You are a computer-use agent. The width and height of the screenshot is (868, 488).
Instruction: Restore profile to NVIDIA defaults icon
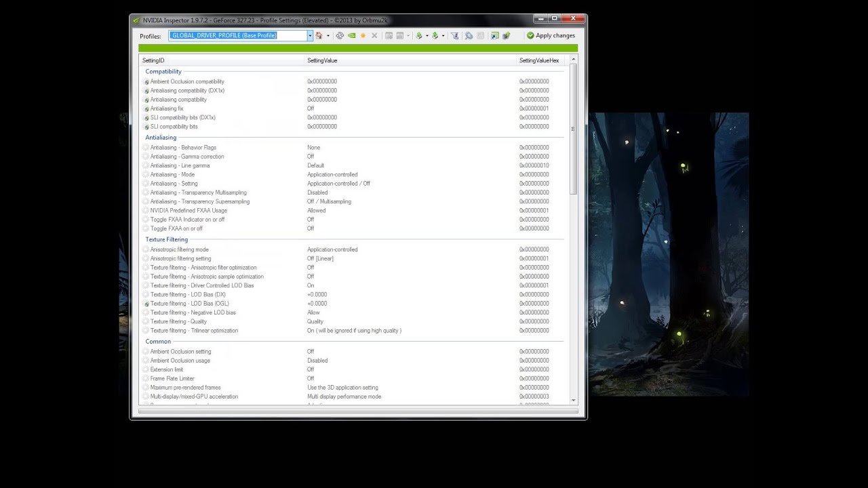click(x=352, y=35)
